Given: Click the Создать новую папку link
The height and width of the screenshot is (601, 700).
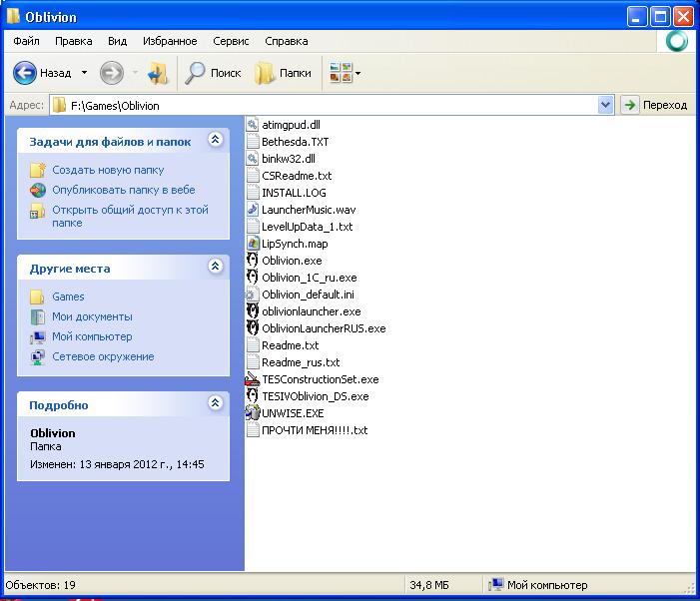Looking at the screenshot, I should (108, 170).
